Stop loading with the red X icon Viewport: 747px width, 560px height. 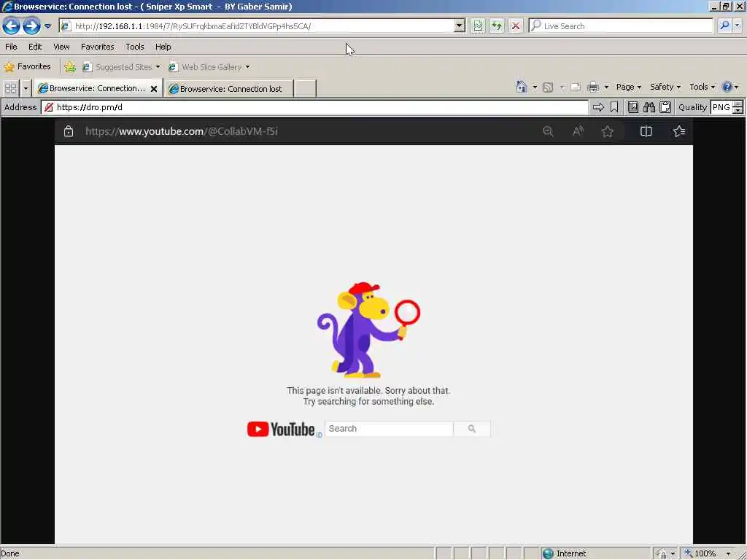[516, 26]
